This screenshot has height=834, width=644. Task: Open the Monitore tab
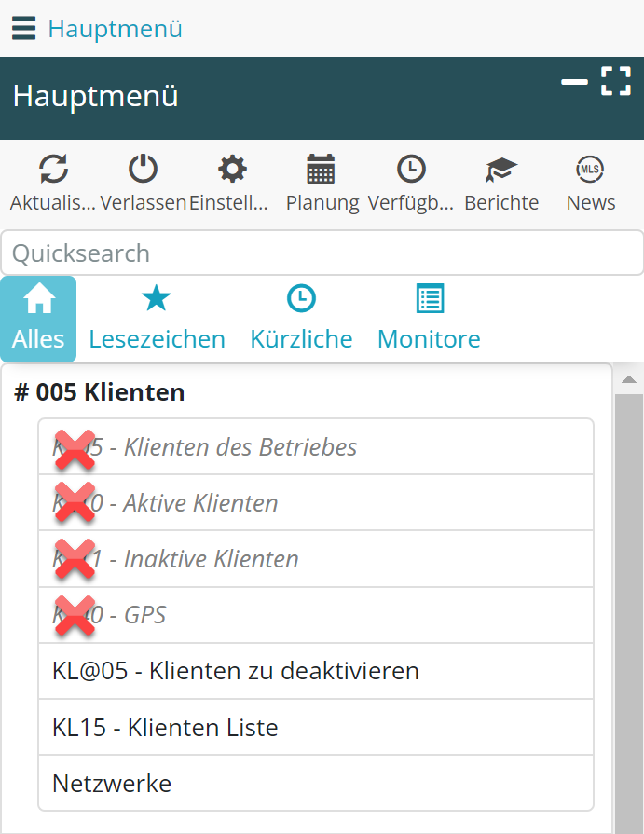tap(429, 319)
